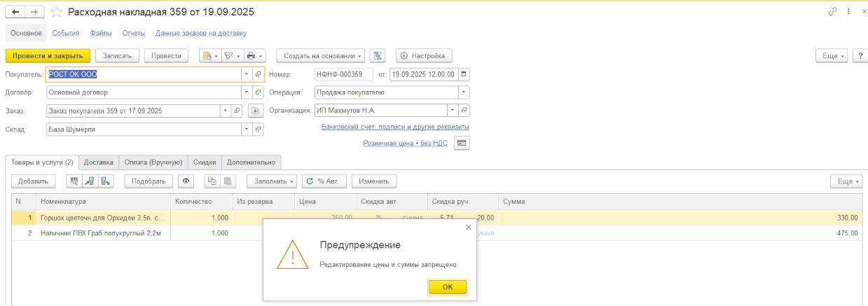The width and height of the screenshot is (868, 306).
Task: Toggle the eye visibility button in table toolbar
Action: 186,181
